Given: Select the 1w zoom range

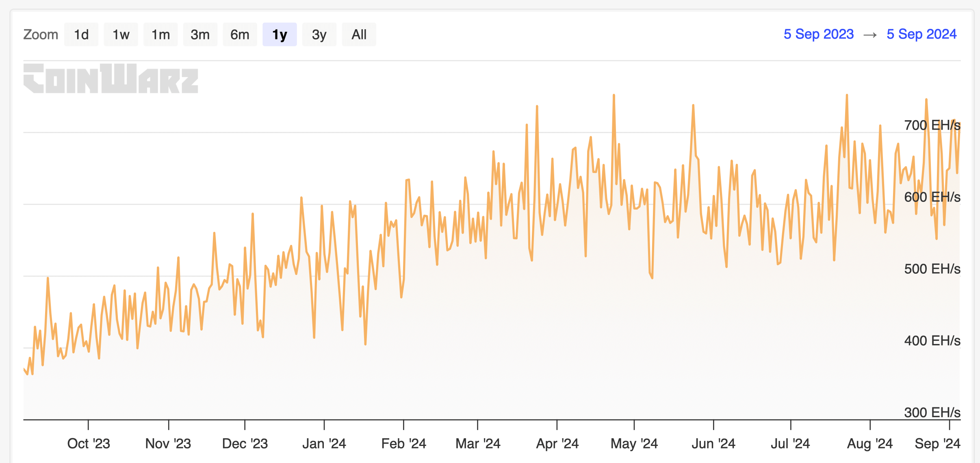Looking at the screenshot, I should [x=121, y=35].
